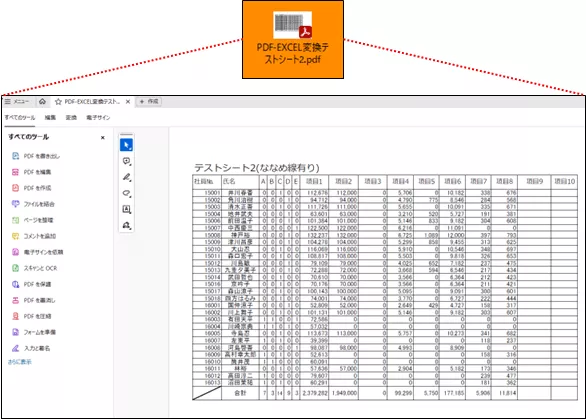
Task: Select the ファイルを結合 combine tool
Action: [x=34, y=204]
